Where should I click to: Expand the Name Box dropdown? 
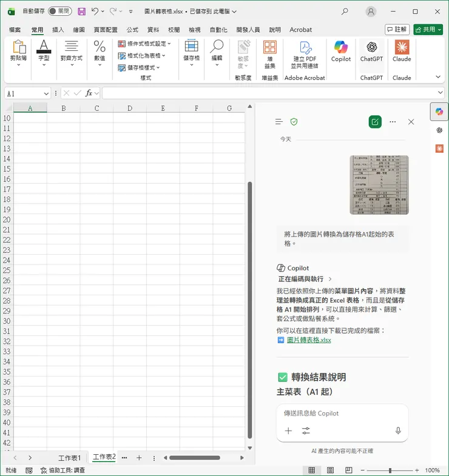(46, 93)
